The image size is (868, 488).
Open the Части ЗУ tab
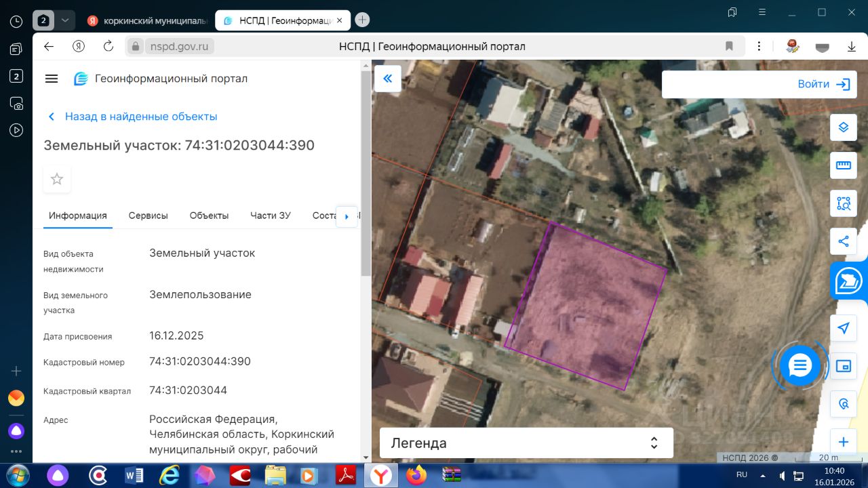coord(270,216)
